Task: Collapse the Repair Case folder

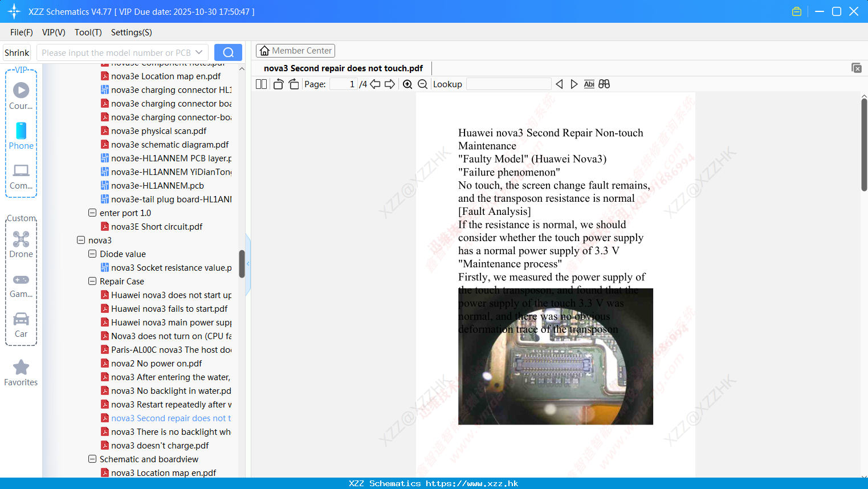Action: pyautogui.click(x=92, y=282)
